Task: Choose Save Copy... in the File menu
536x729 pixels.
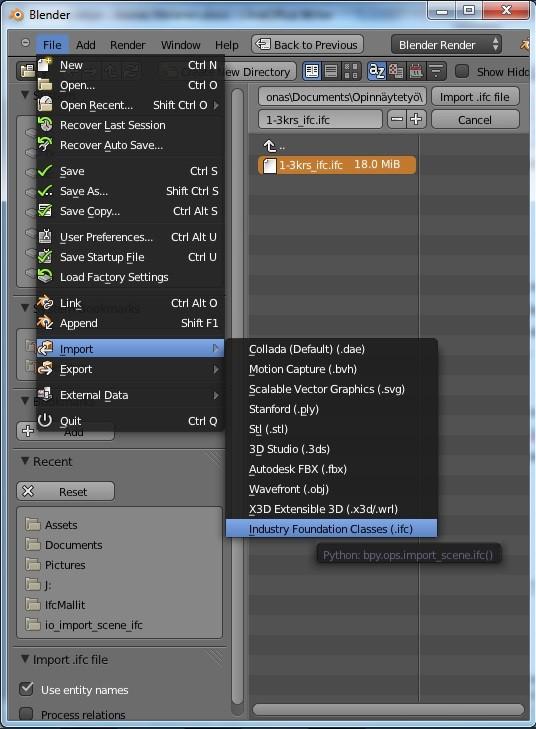Action: point(130,211)
